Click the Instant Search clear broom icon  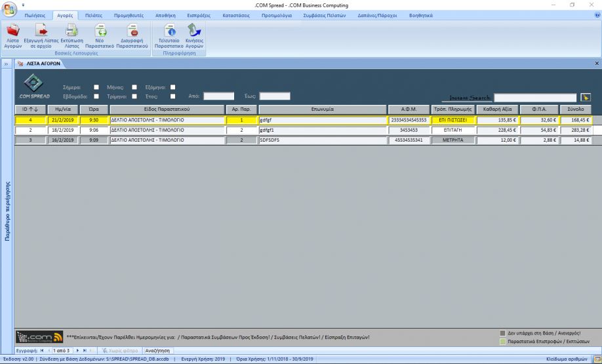coord(586,98)
